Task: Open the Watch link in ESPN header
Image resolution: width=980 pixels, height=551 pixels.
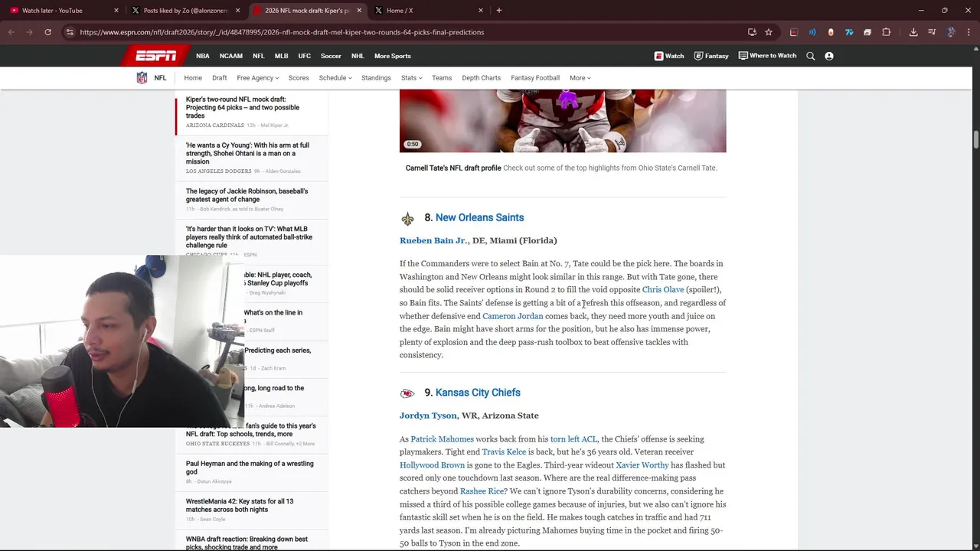Action: click(669, 56)
